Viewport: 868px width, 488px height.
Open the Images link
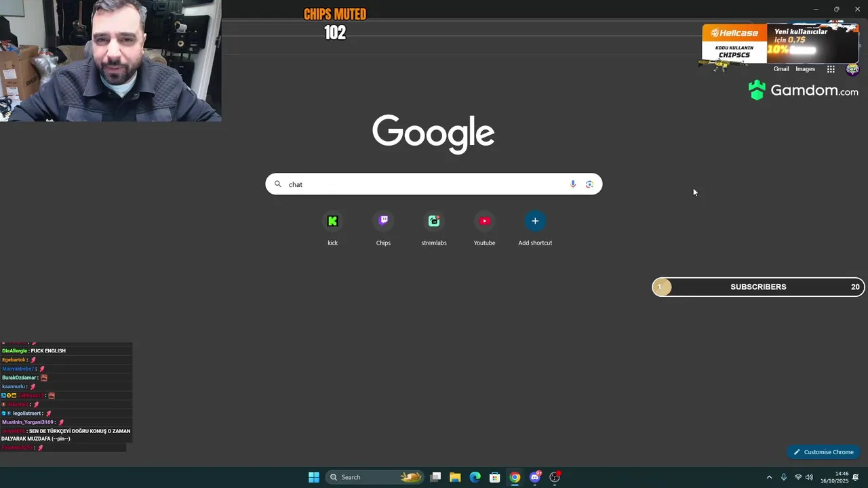coord(805,69)
